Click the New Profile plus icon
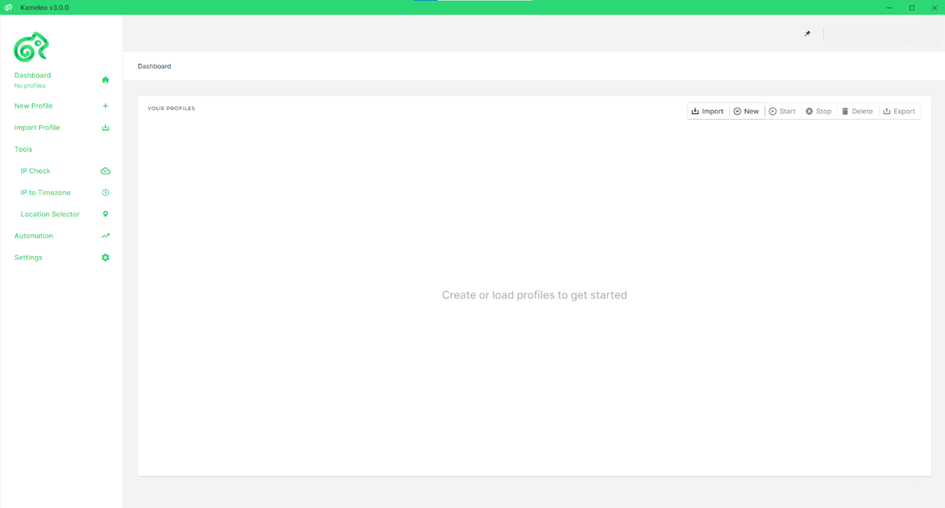This screenshot has height=508, width=945. click(x=105, y=105)
